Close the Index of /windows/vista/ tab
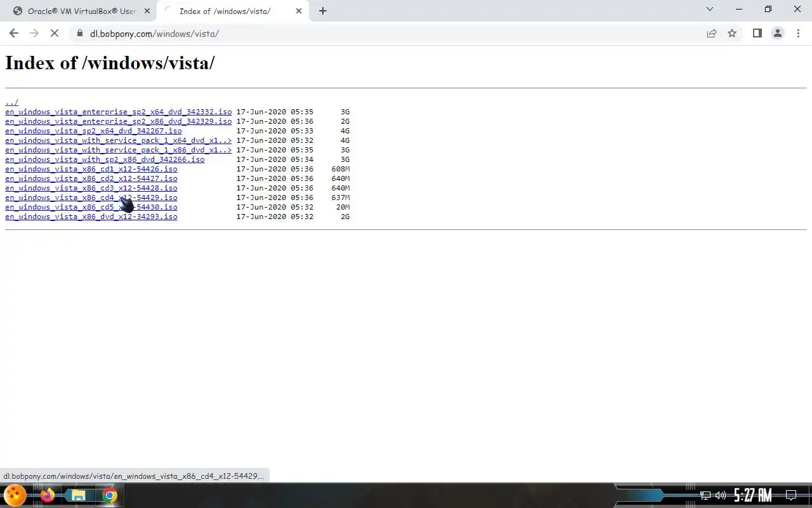812x508 pixels. (x=299, y=11)
